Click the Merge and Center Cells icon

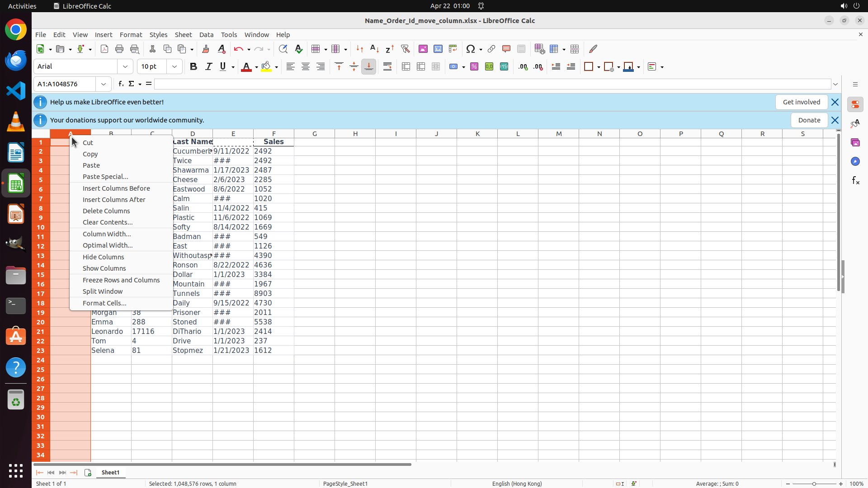[x=406, y=66]
